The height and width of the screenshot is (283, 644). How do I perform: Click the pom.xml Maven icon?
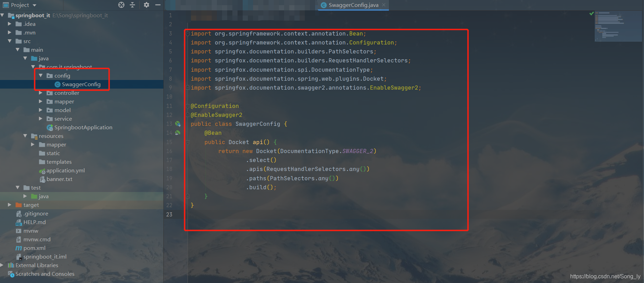point(19,248)
